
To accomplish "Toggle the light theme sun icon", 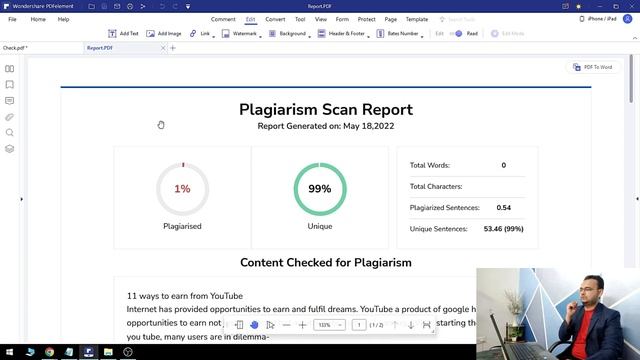I will (x=578, y=6).
